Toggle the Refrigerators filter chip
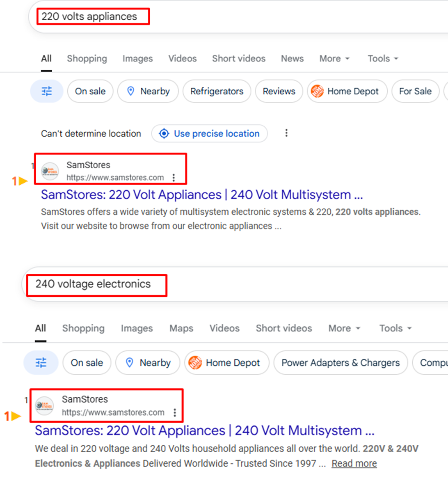The image size is (448, 483). click(x=217, y=91)
